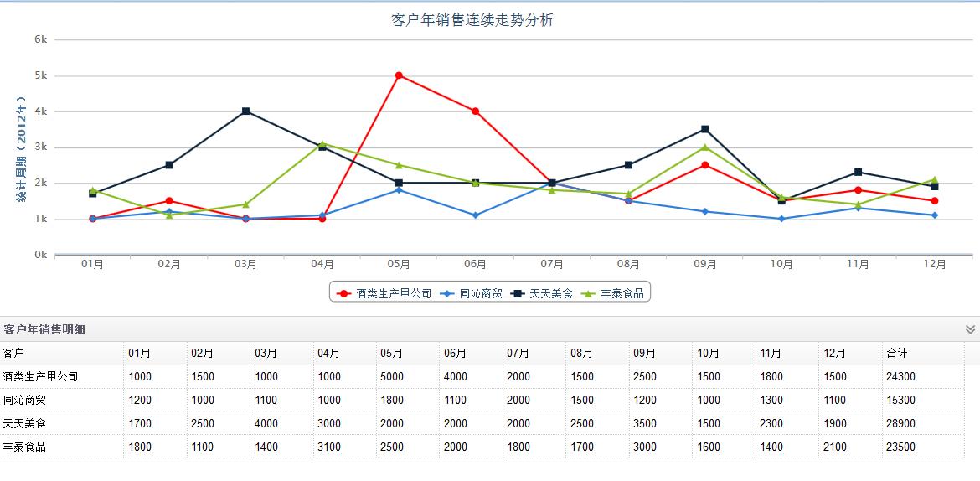
Task: Click the 同沁商贸 diamond marker at 06月
Action: [475, 215]
